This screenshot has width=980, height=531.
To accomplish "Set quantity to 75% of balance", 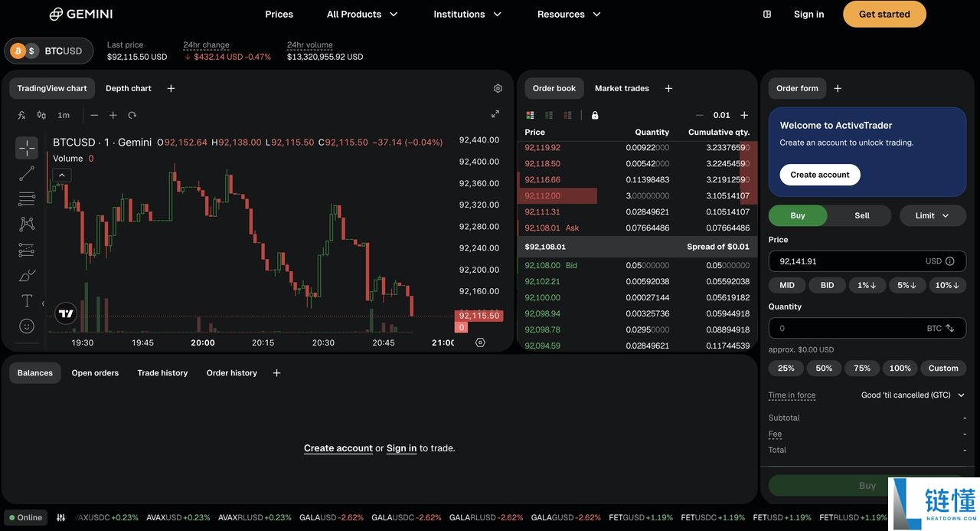I will tap(862, 369).
